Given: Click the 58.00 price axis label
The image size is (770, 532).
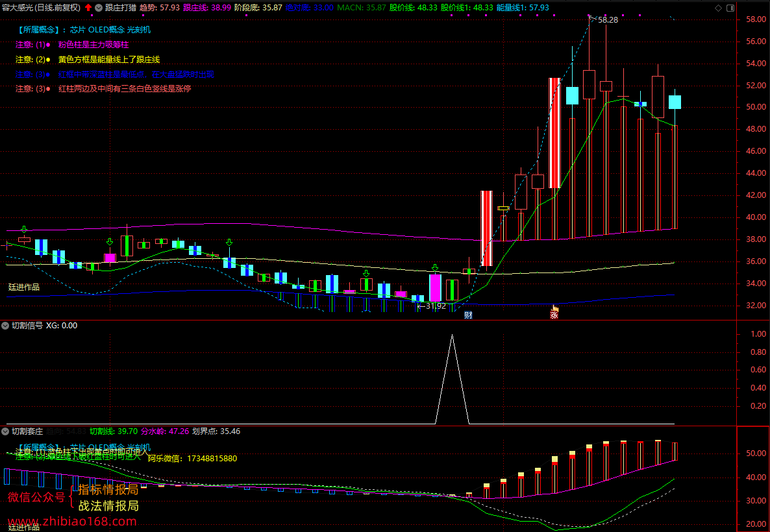Looking at the screenshot, I should point(755,19).
